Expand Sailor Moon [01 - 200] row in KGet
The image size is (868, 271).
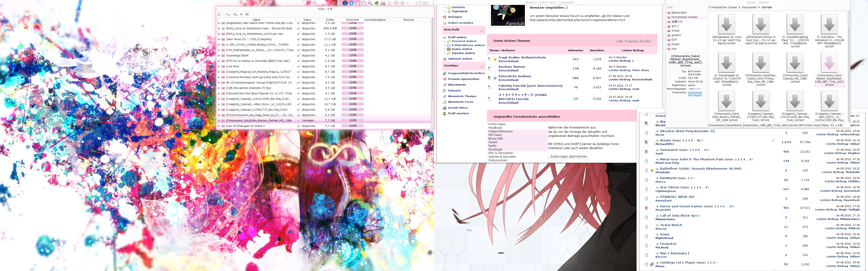tap(219, 39)
